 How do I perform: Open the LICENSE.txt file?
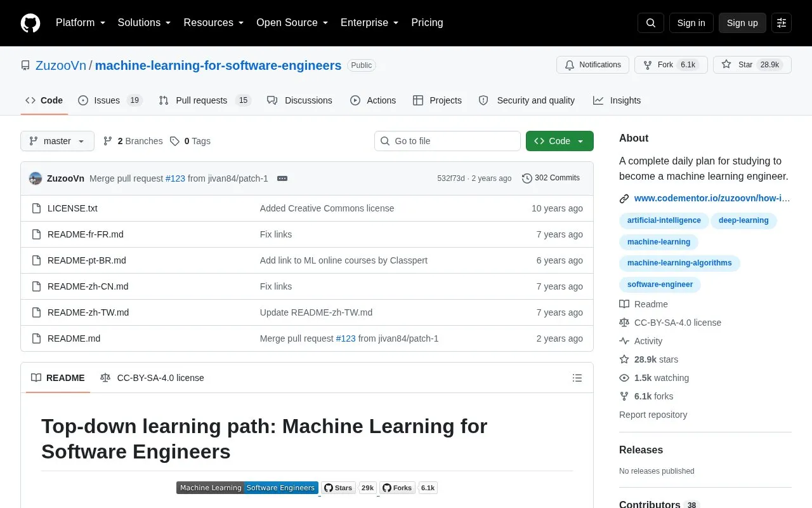(72, 208)
